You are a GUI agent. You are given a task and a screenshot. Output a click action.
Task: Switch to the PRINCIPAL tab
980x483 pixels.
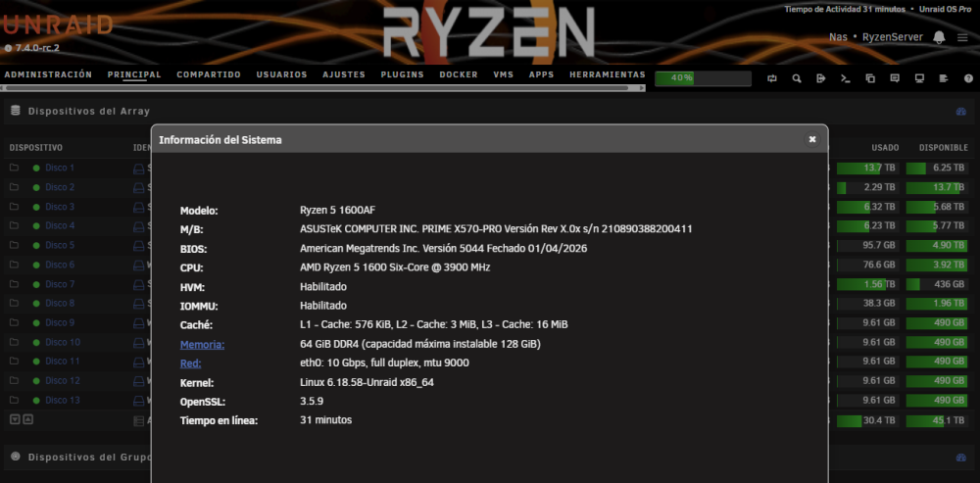tap(134, 74)
